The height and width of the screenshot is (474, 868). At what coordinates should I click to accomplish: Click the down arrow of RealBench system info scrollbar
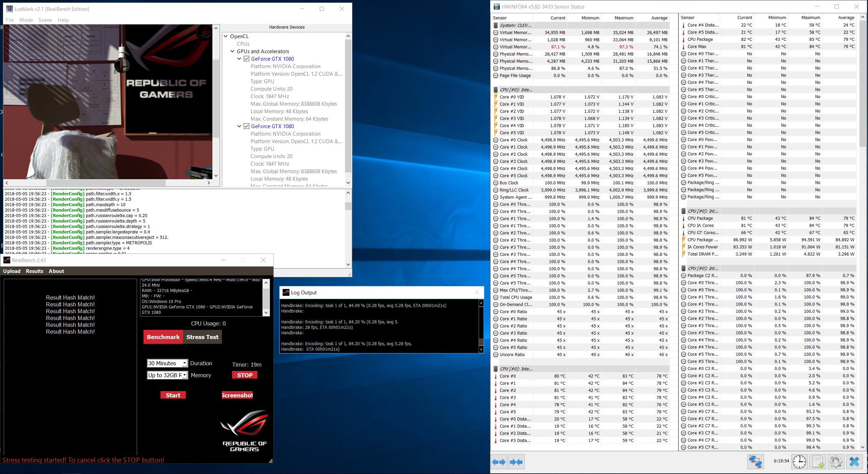pos(266,312)
